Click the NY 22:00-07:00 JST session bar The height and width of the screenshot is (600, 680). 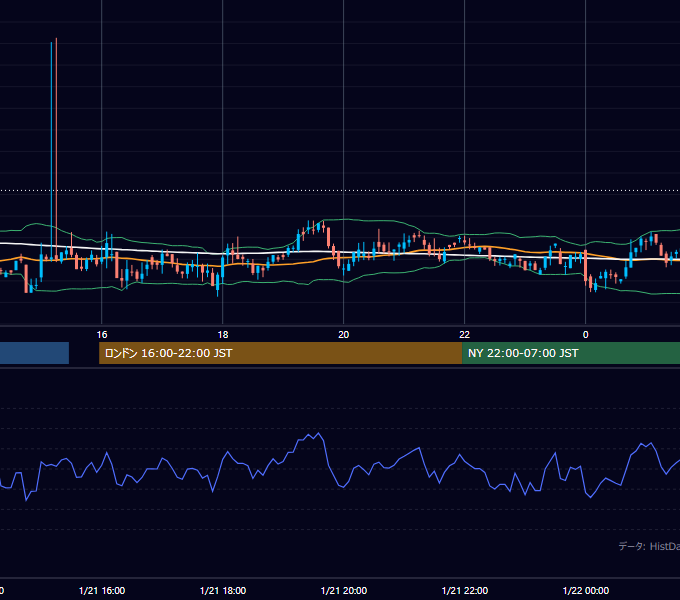click(x=571, y=353)
